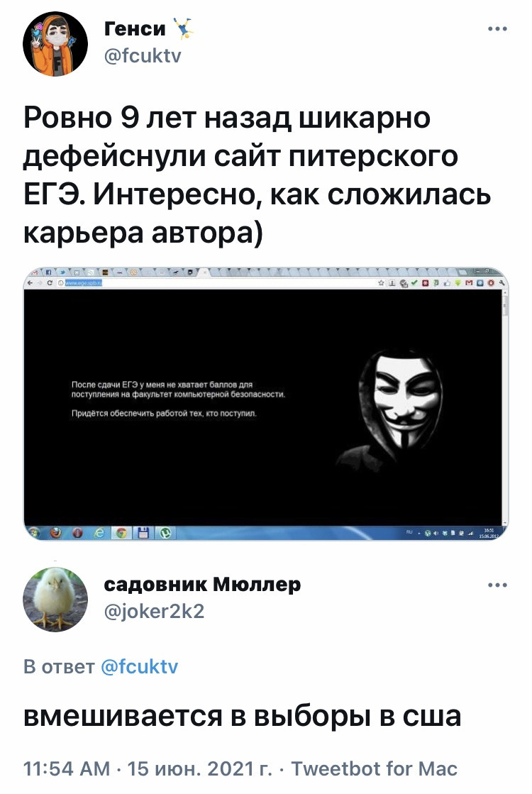Image resolution: width=532 pixels, height=794 pixels.
Task: Click uTorrent icon in the pictured taskbar
Action: point(165,533)
